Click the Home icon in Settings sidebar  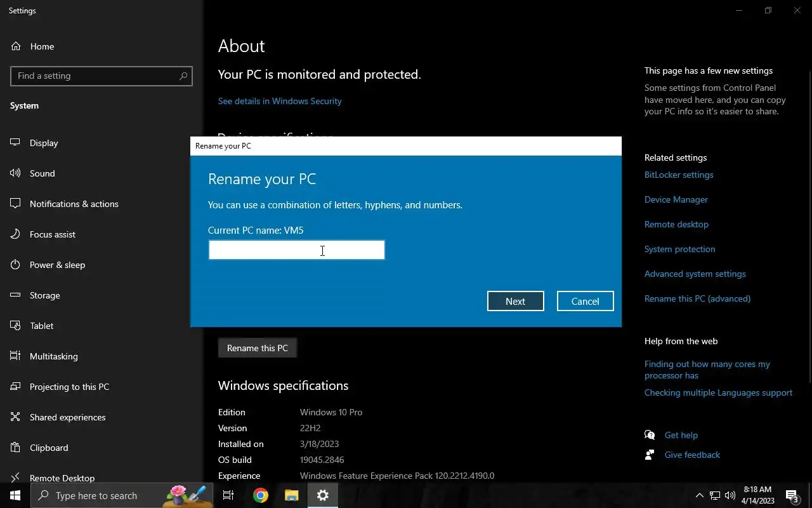click(x=16, y=46)
